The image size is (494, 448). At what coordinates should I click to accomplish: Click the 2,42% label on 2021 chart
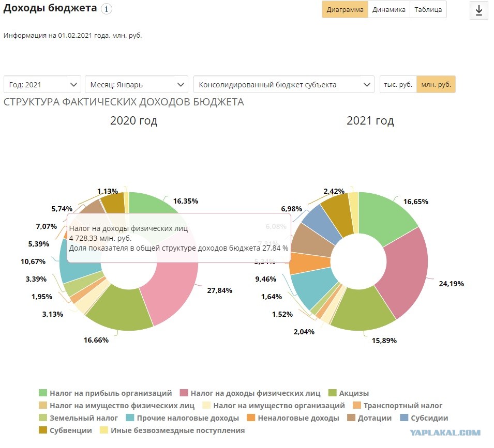pyautogui.click(x=334, y=191)
